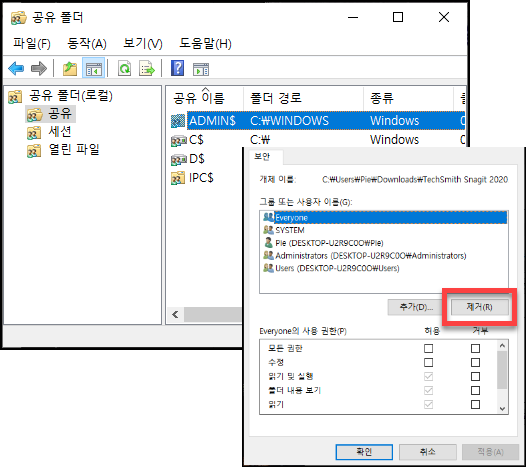Select 열린 파일 in the tree
This screenshot has width=526, height=467.
click(x=74, y=150)
